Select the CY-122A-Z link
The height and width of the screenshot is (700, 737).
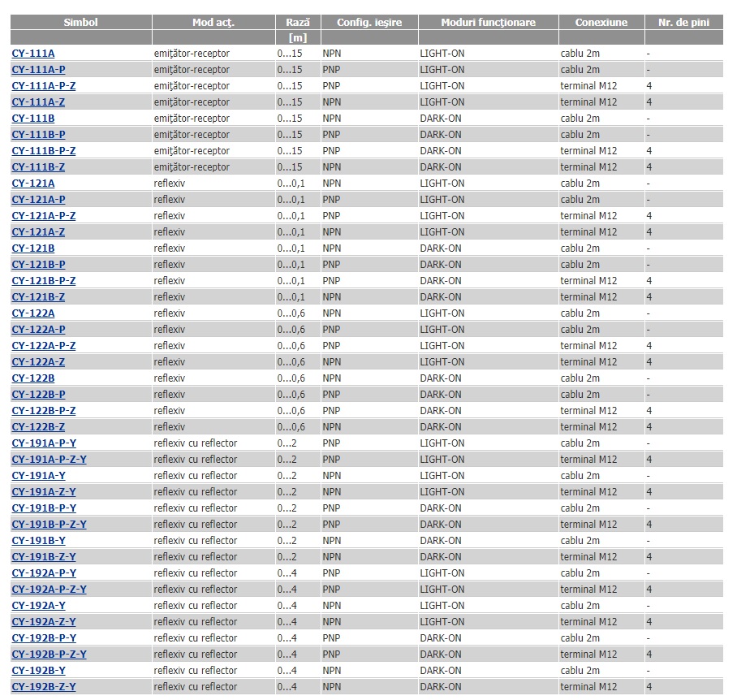(38, 362)
